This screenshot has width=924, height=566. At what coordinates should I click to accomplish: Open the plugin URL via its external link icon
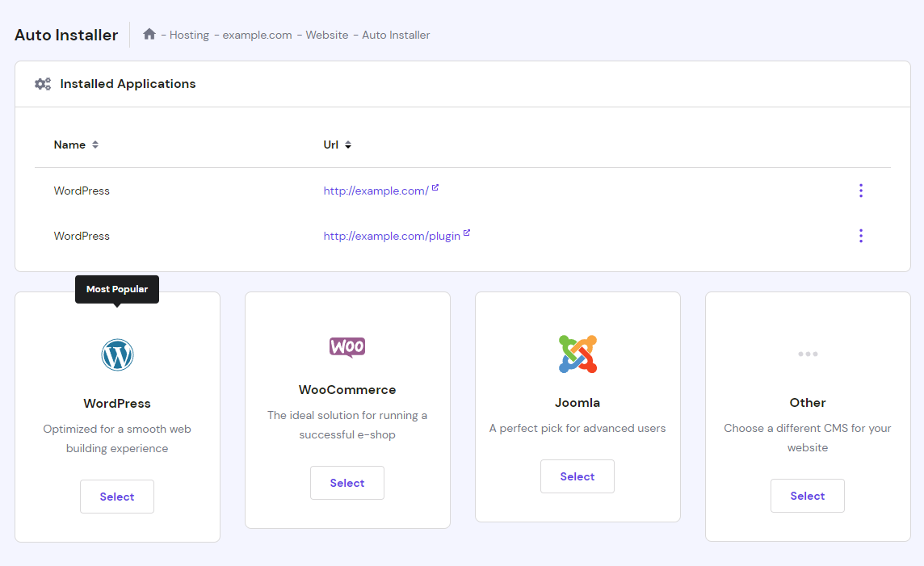tap(467, 232)
